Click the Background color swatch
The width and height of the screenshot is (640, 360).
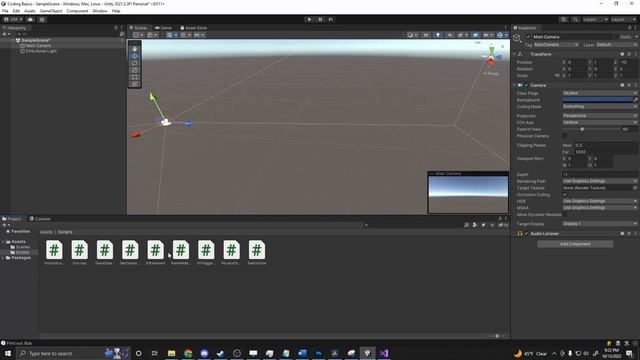(x=597, y=100)
